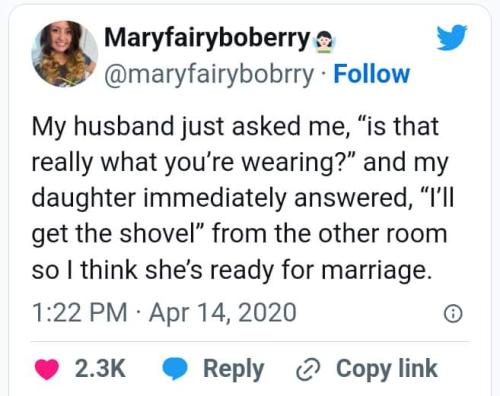Like the tweet with the pink heart
500x396 pixels.
[47, 369]
